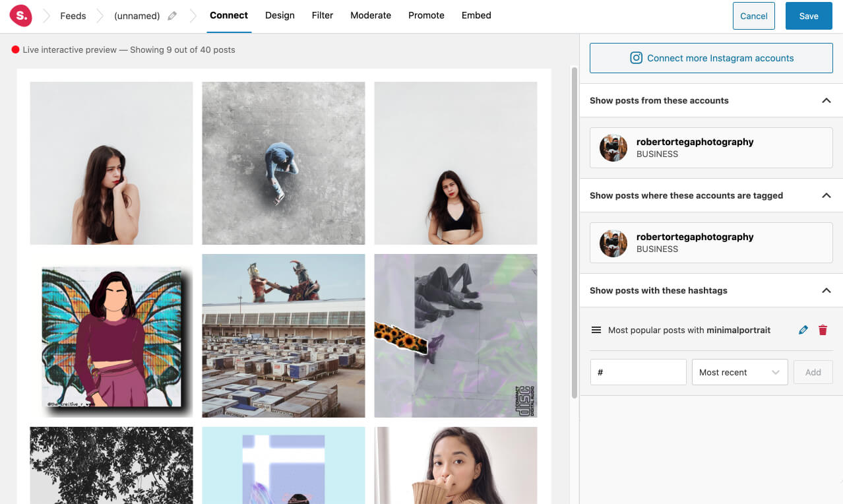Click the preview vertical scrollbar

[x=574, y=232]
